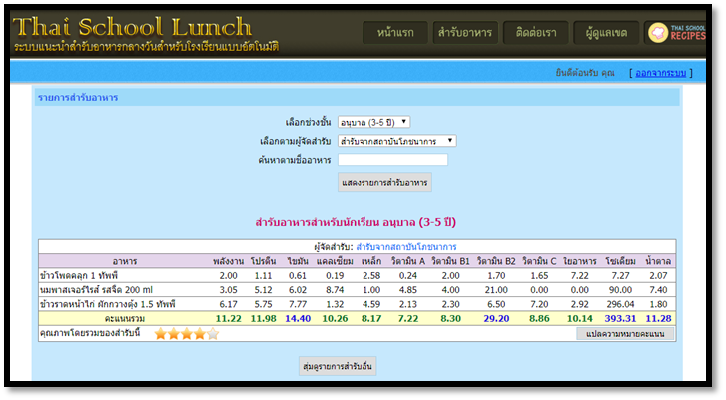Click the วิตามิน B2 column header
This screenshot has width=726, height=400.
[x=496, y=261]
